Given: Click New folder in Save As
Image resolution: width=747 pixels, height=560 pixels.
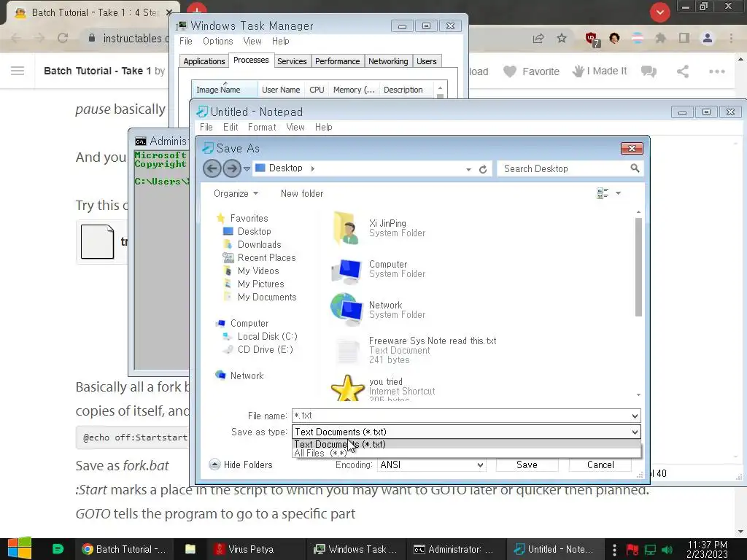Looking at the screenshot, I should pyautogui.click(x=302, y=193).
